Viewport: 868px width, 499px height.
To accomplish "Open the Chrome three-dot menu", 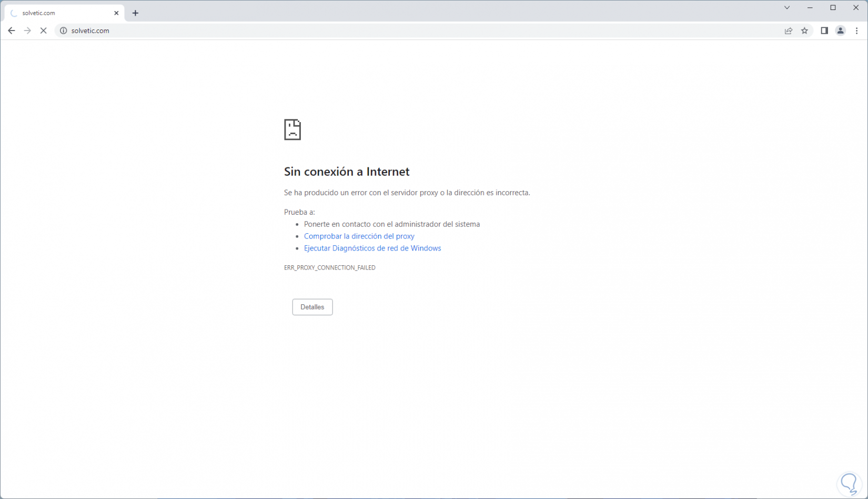I will tap(857, 31).
